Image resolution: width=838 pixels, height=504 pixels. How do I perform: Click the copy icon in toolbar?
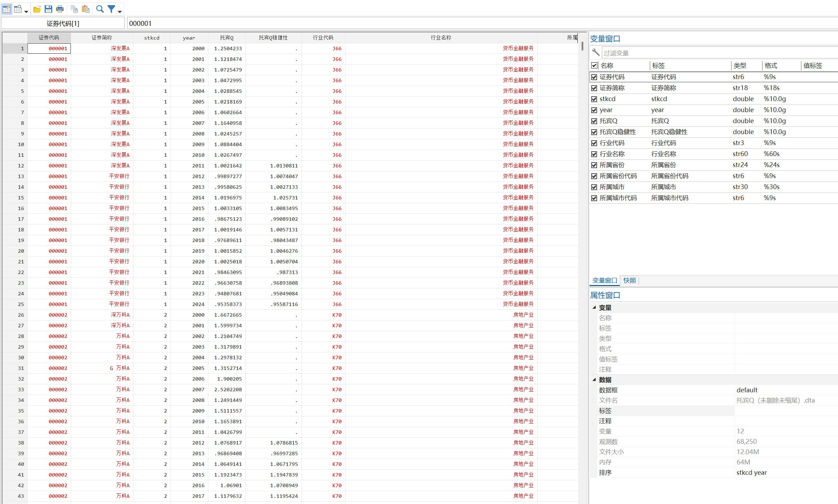click(x=74, y=9)
